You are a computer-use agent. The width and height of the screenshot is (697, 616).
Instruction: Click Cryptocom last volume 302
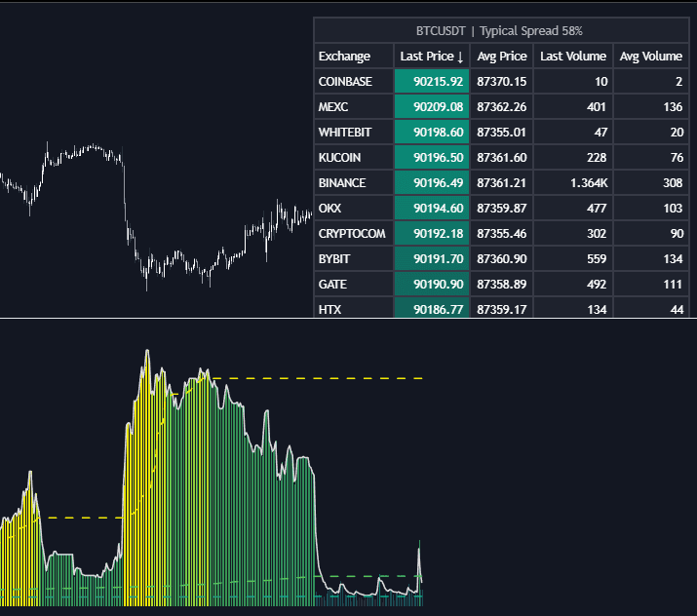pyautogui.click(x=573, y=233)
